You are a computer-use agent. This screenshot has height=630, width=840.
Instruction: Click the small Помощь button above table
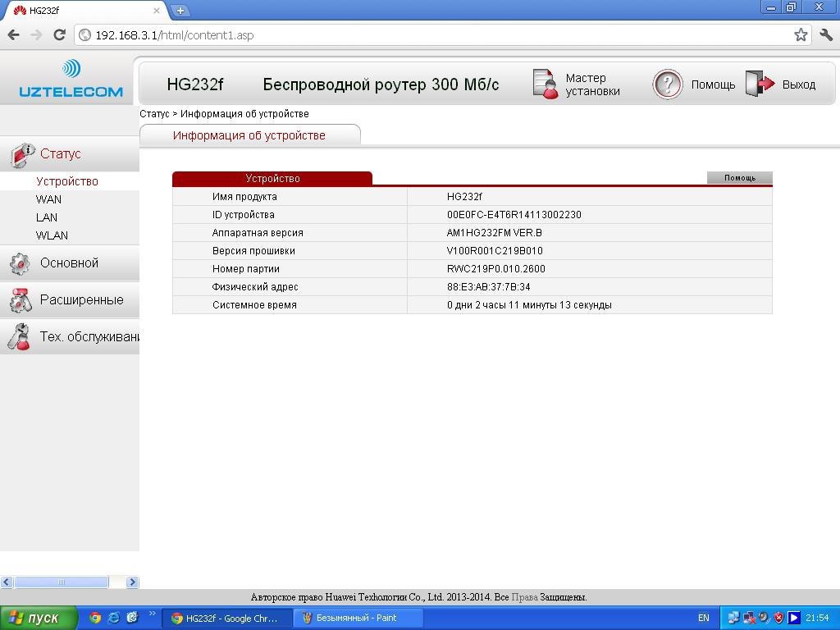(x=740, y=177)
